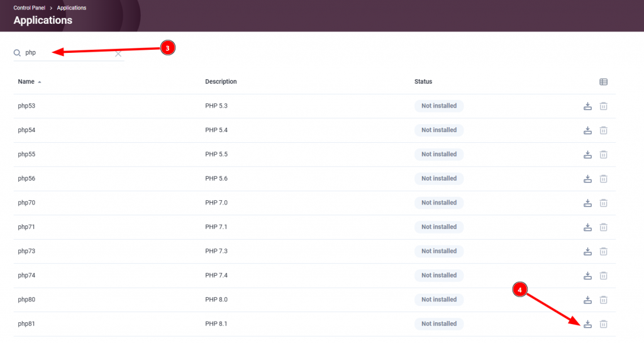Screen dimensions: 644x343
Task: Click the install icon for php70
Action: 587,203
